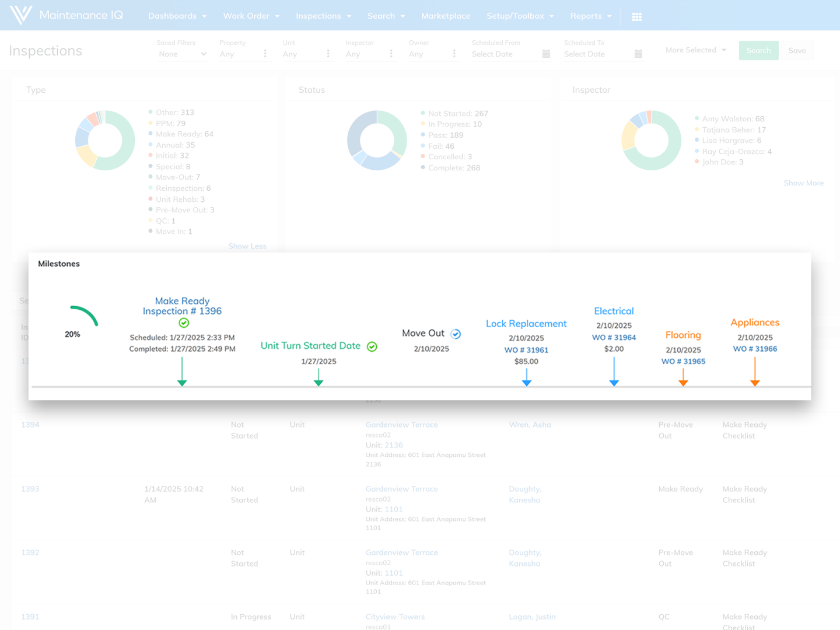
Task: Toggle the Move Out milestone checkmark
Action: (x=456, y=334)
